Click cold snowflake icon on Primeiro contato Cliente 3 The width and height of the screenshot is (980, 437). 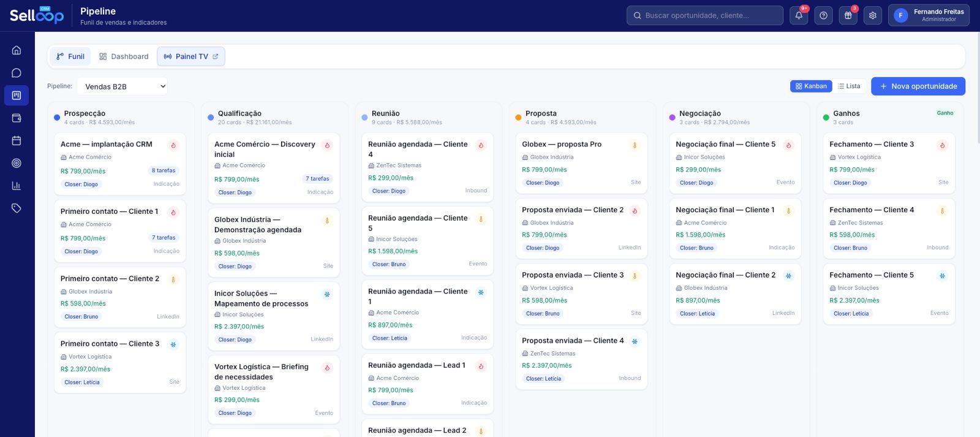click(x=173, y=344)
